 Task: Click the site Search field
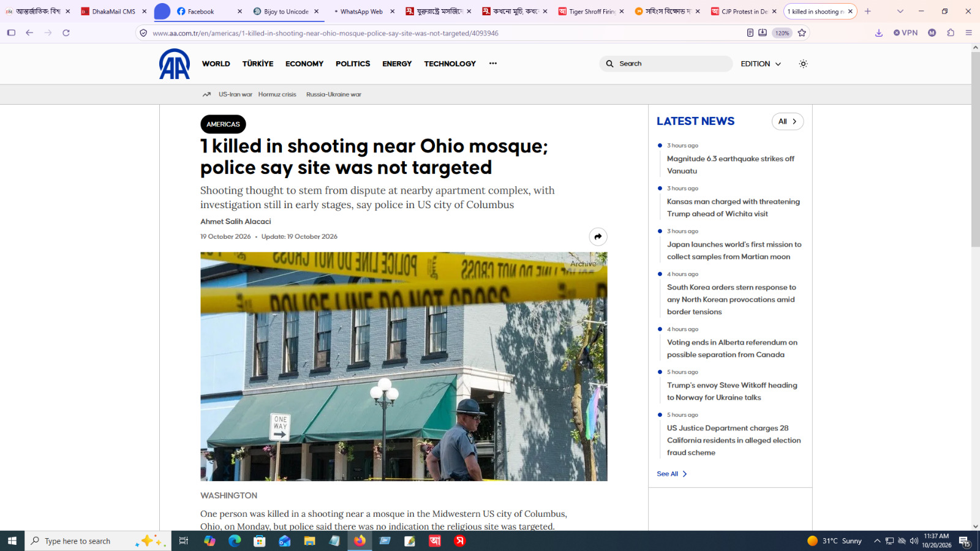tap(666, 64)
